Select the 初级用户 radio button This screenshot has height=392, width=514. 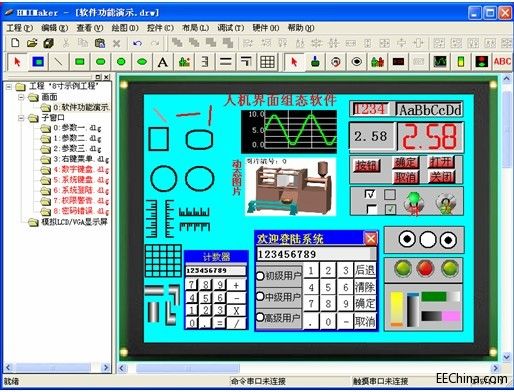(260, 276)
